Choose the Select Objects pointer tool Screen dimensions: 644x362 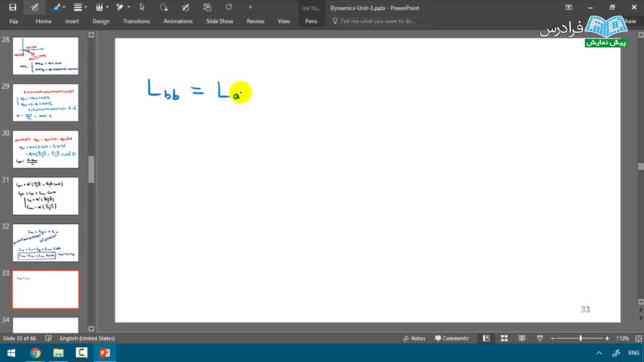142,8
